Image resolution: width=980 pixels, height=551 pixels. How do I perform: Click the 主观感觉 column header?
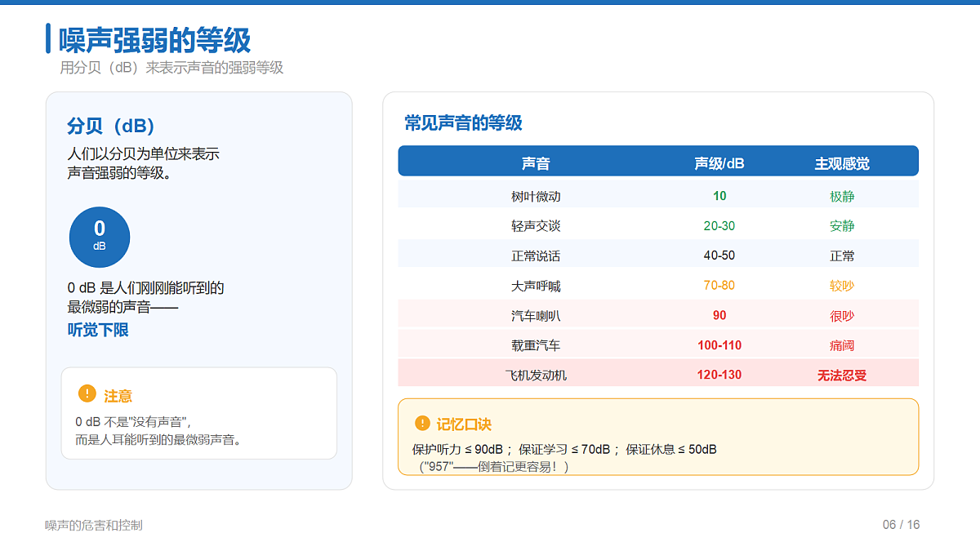(x=842, y=163)
